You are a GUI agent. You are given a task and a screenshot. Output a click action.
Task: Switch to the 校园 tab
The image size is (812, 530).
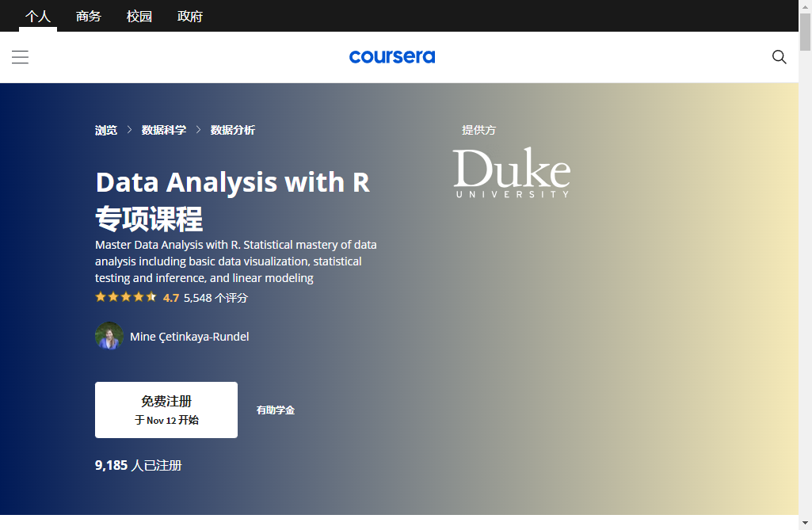(139, 16)
